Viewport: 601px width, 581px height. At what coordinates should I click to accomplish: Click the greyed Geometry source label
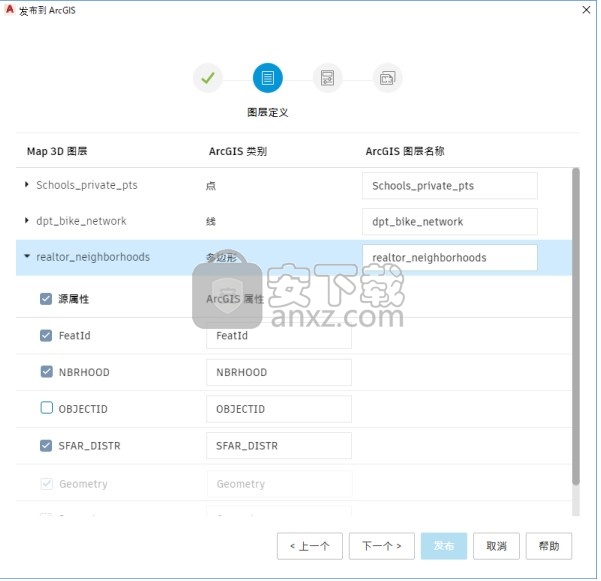coord(83,484)
